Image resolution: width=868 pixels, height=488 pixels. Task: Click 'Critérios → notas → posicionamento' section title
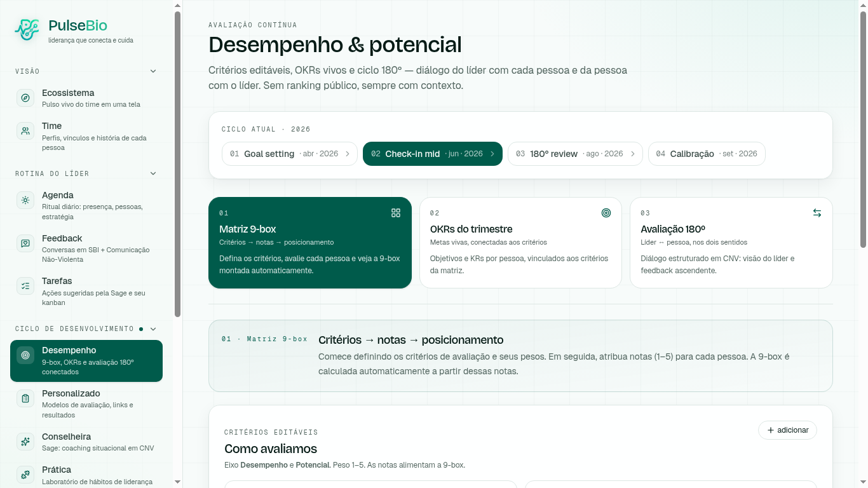point(410,340)
